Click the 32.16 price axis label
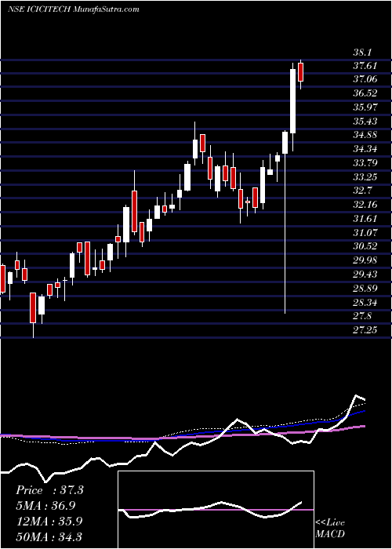The width and height of the screenshot is (392, 549). click(x=365, y=205)
